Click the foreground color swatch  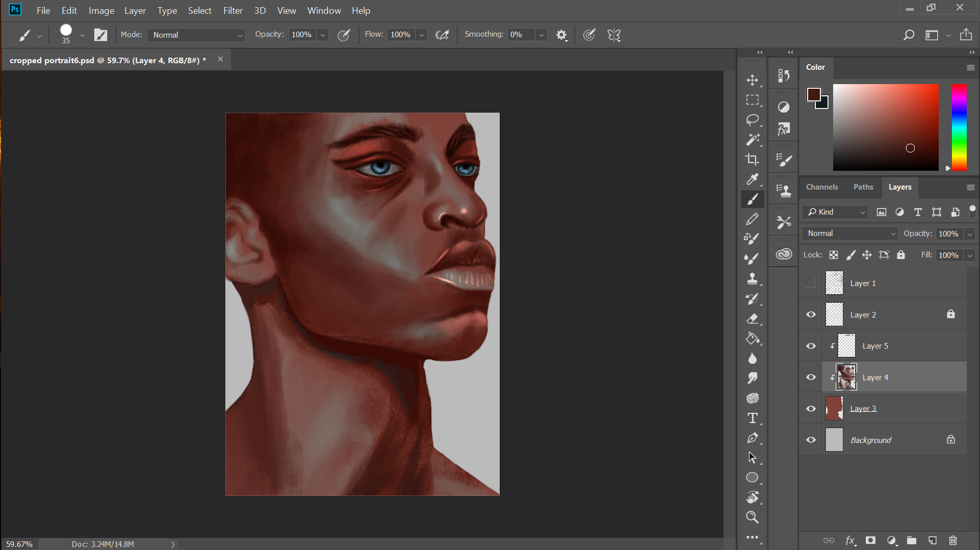click(x=814, y=94)
